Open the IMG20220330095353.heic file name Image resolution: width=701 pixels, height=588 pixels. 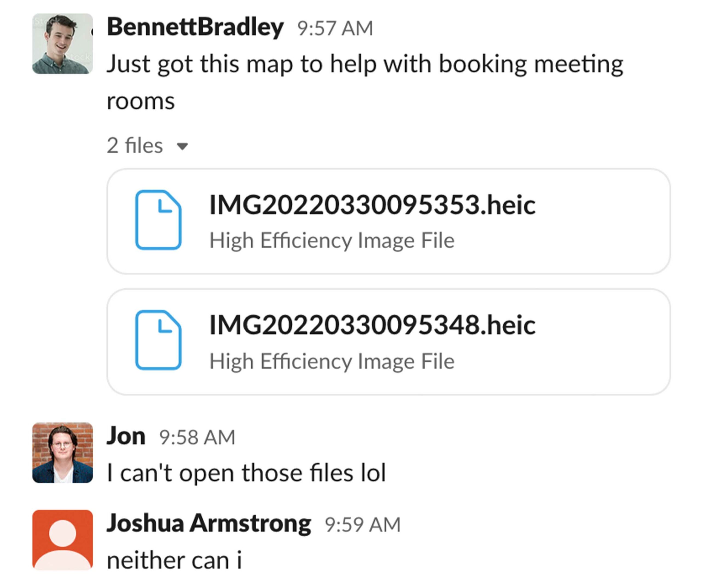[372, 204]
